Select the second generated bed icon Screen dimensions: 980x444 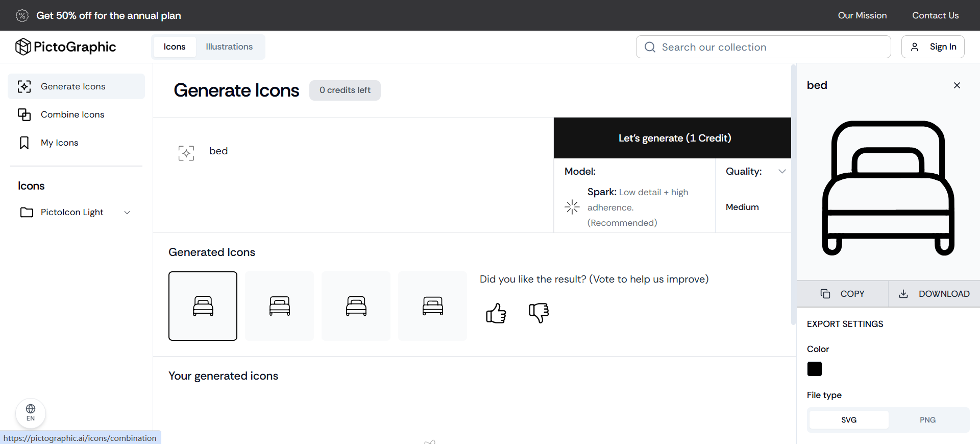[x=279, y=306]
